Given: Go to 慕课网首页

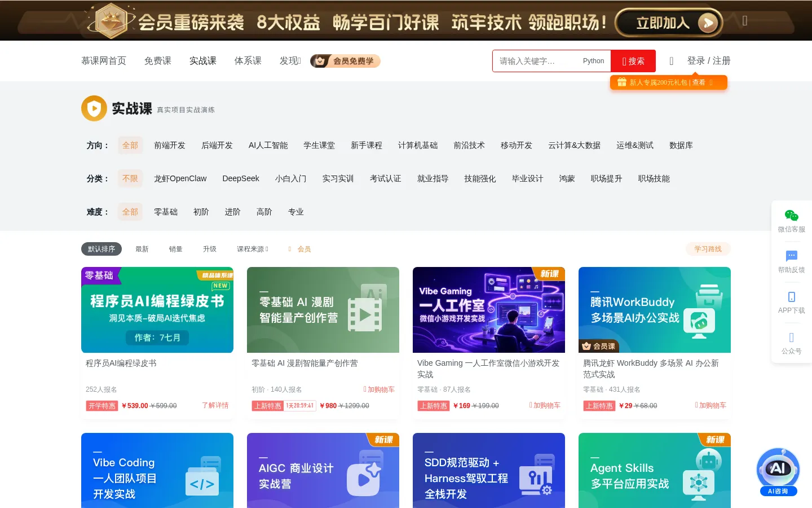Looking at the screenshot, I should 104,61.
